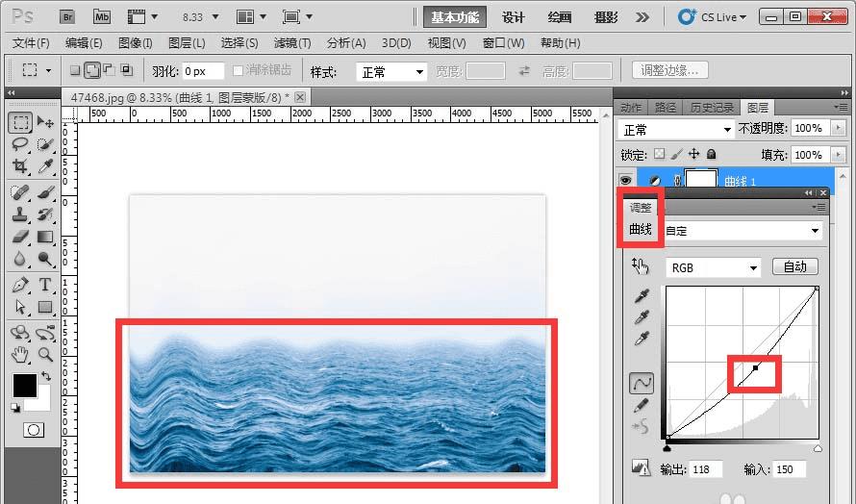This screenshot has width=856, height=504.
Task: Open the 填充 fill slider arrow
Action: coord(838,155)
